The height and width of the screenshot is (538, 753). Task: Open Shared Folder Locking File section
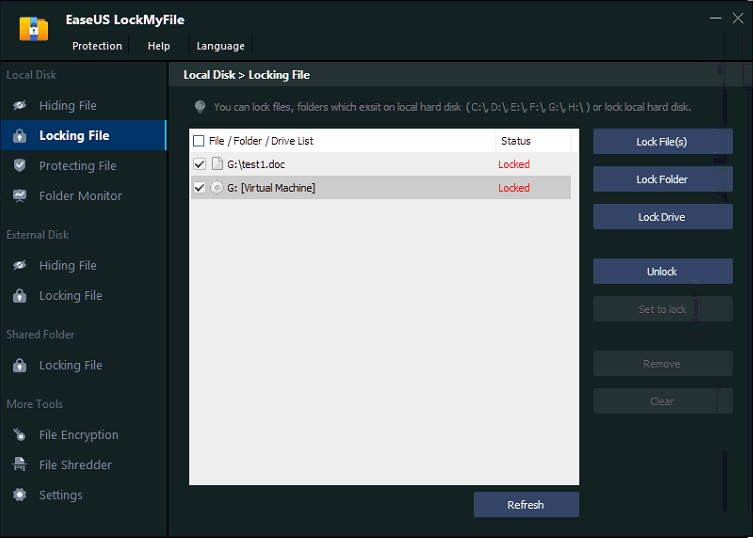point(83,366)
